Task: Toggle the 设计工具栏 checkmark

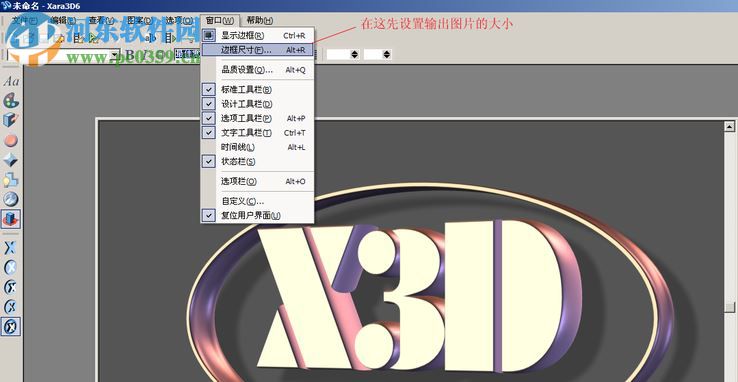Action: [x=209, y=103]
